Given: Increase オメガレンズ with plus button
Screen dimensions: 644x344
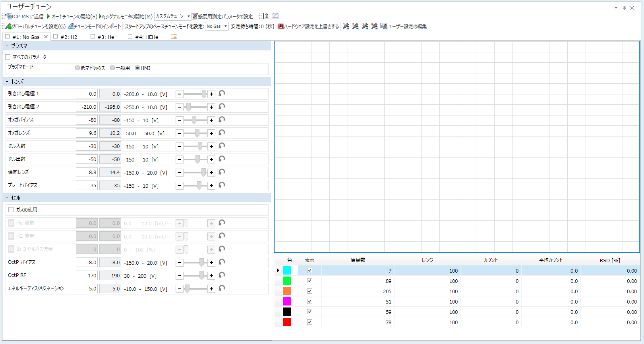Looking at the screenshot, I should pyautogui.click(x=211, y=133).
